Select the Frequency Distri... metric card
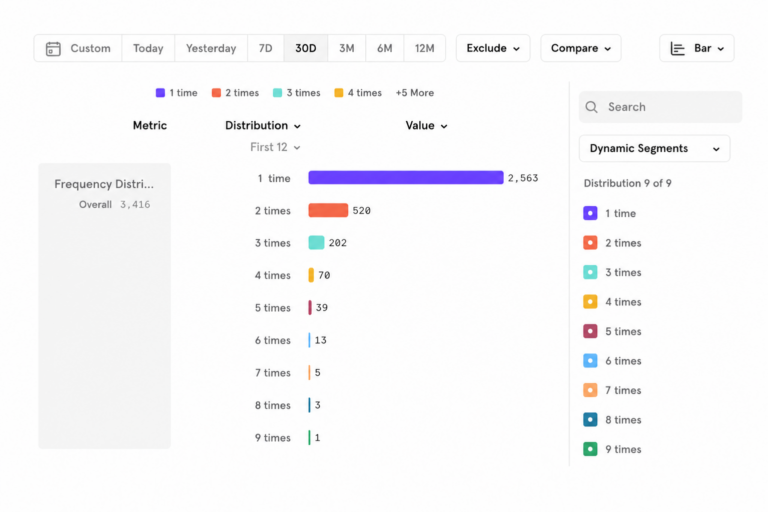The height and width of the screenshot is (512, 768). pyautogui.click(x=104, y=306)
